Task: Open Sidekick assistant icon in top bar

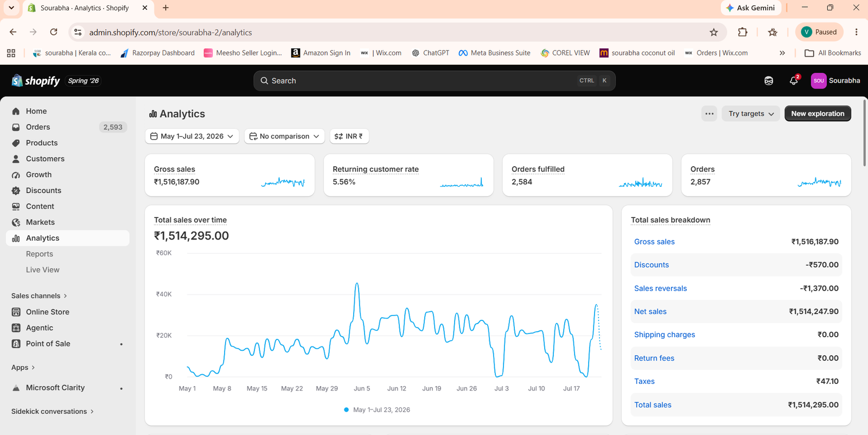Action: 769,80
